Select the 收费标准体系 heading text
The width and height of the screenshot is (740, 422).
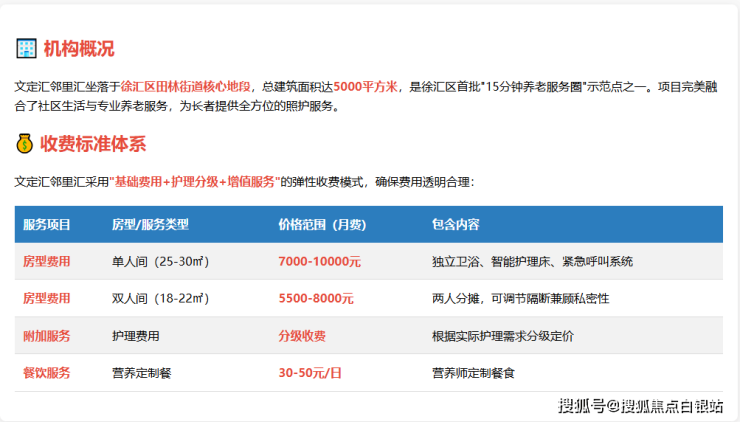point(91,144)
